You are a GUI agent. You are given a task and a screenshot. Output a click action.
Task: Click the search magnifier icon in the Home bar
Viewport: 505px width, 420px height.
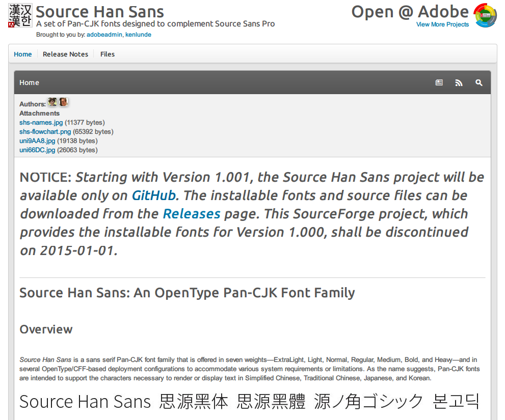click(479, 82)
